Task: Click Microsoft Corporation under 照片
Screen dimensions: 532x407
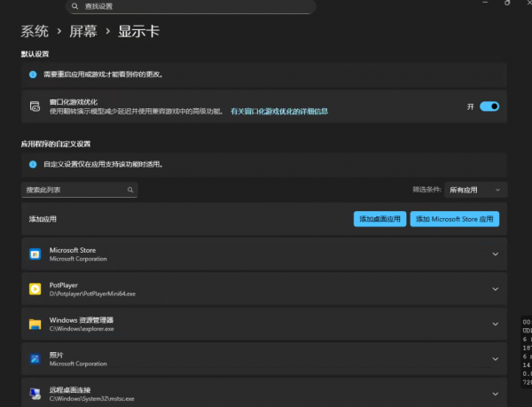Action: click(x=78, y=364)
